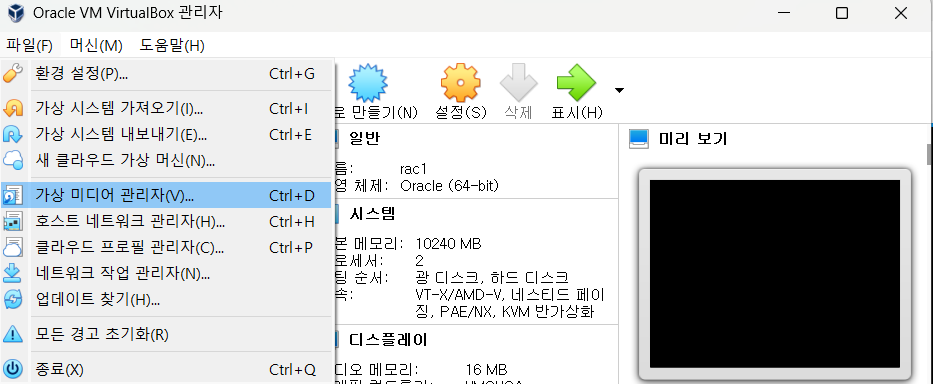Select 종료(X) to quit
This screenshot has height=384, width=933.
click(166, 370)
